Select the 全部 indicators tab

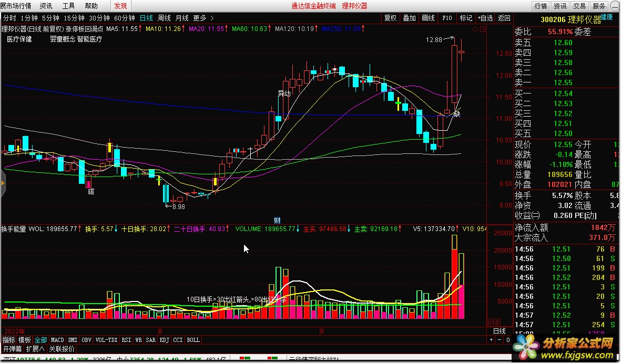point(40,340)
